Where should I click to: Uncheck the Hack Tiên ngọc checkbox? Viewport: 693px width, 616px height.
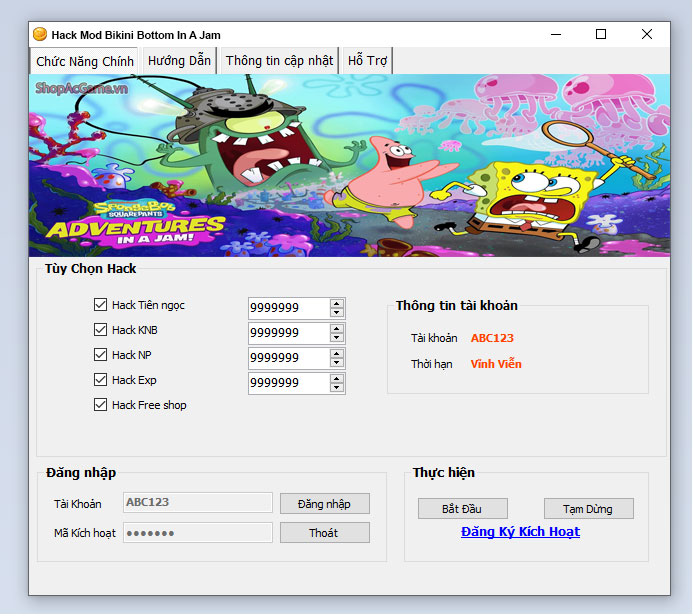[x=100, y=304]
